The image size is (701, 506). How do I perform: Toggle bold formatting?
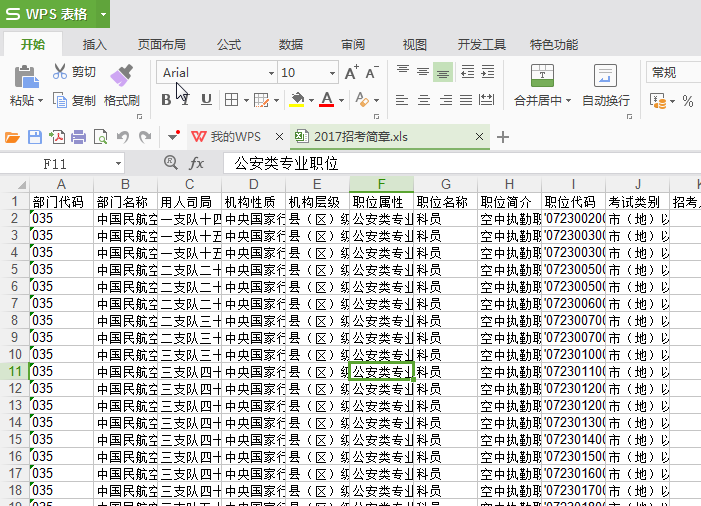pyautogui.click(x=166, y=100)
